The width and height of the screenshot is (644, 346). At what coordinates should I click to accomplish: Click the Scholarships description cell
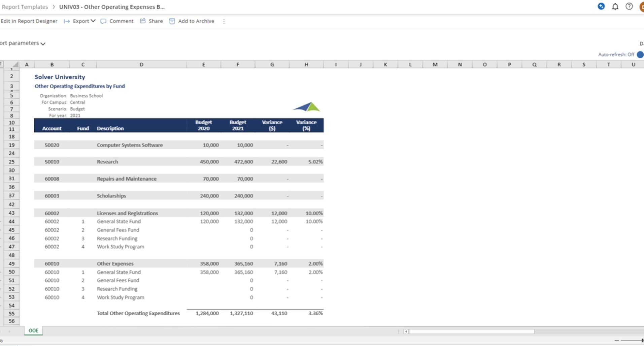click(111, 196)
